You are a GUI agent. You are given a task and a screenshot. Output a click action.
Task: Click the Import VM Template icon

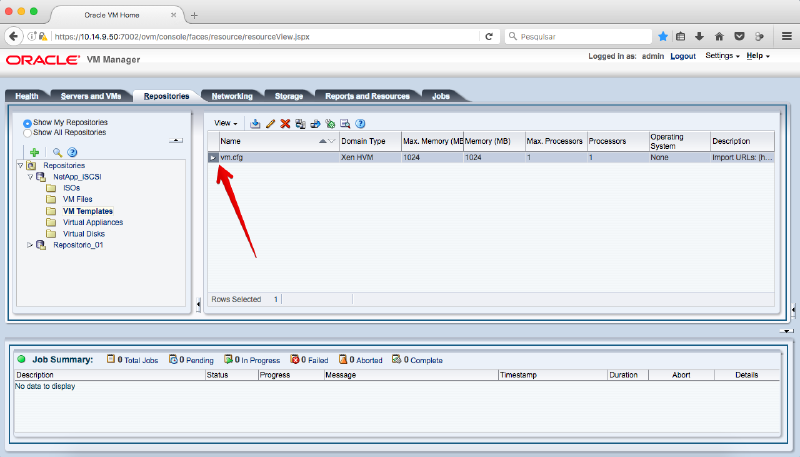[x=255, y=123]
